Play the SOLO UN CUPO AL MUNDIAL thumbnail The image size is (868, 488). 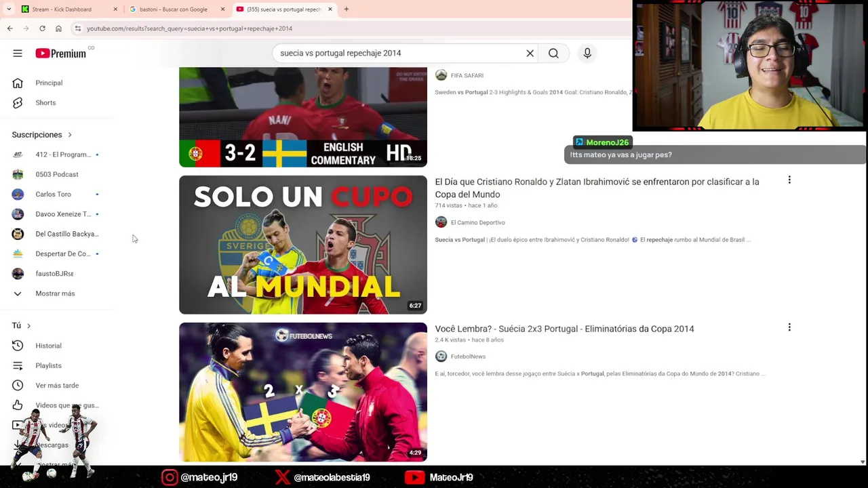click(x=303, y=245)
